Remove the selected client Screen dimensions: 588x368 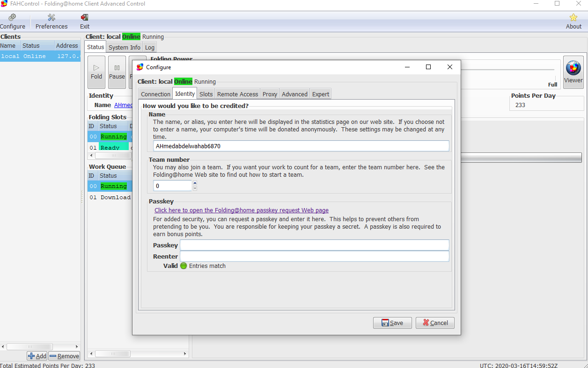[x=64, y=356]
